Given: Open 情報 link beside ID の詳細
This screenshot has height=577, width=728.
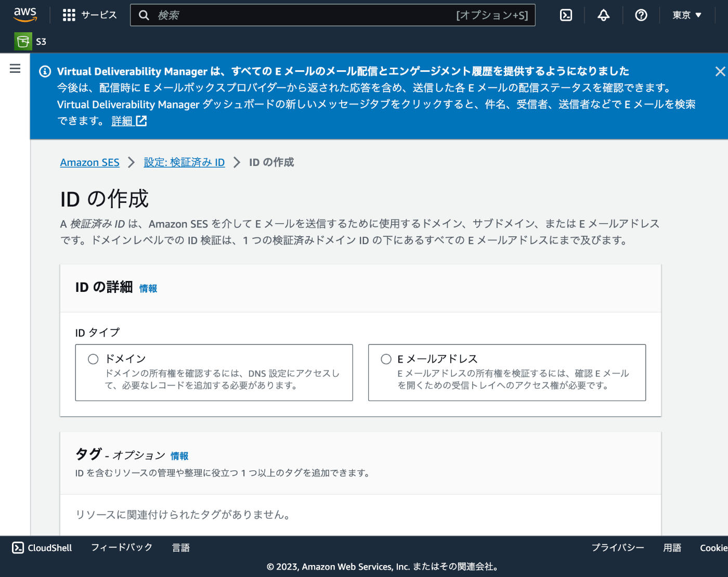Looking at the screenshot, I should point(148,288).
